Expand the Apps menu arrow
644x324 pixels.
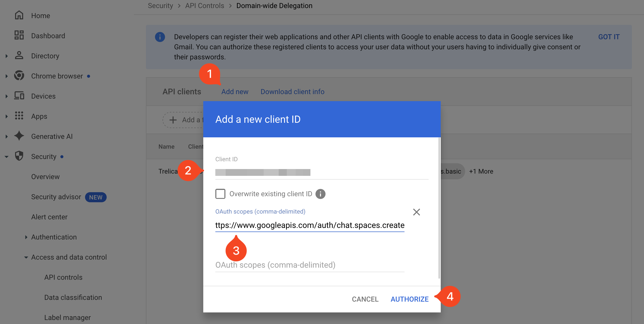7,116
